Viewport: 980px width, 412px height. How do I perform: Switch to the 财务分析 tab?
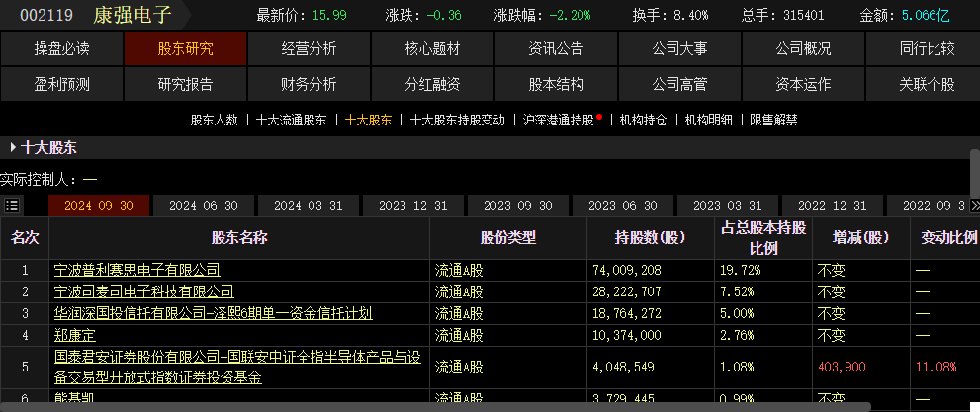309,84
